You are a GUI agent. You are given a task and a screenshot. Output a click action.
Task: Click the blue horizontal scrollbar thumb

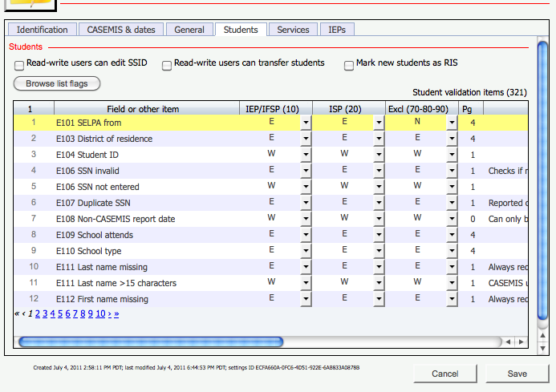[151, 341]
